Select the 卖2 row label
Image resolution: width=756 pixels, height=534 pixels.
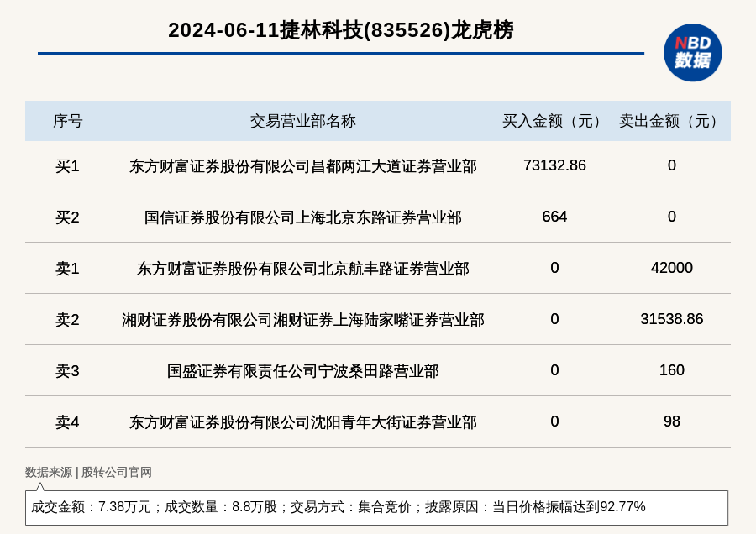pos(67,320)
